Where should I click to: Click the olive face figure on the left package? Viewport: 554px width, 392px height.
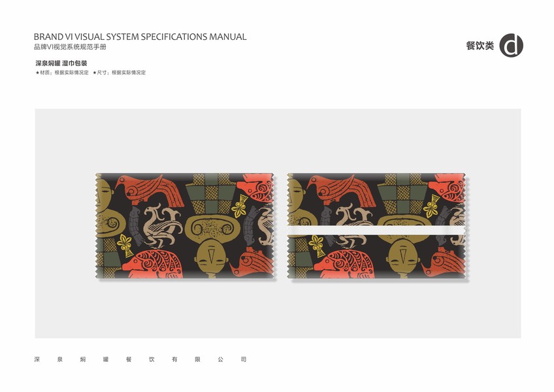click(x=211, y=258)
